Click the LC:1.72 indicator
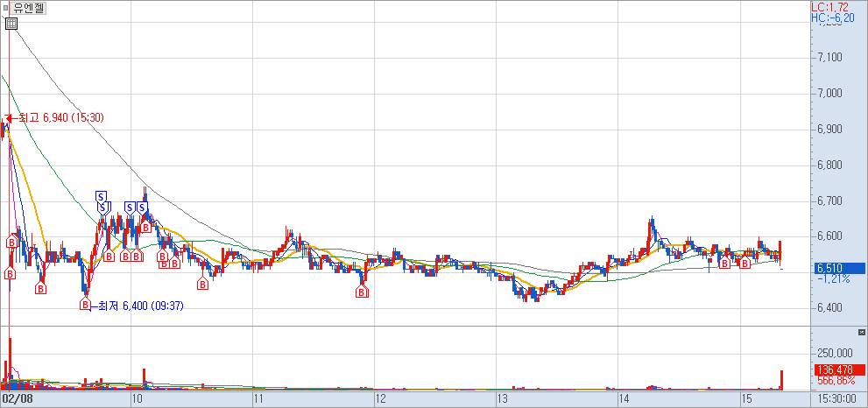The height and width of the screenshot is (408, 868). point(829,7)
